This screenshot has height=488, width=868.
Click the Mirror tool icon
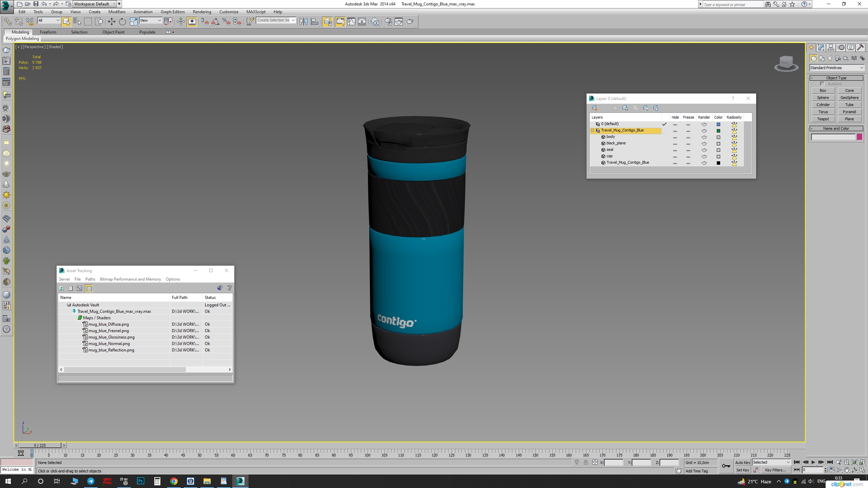303,22
